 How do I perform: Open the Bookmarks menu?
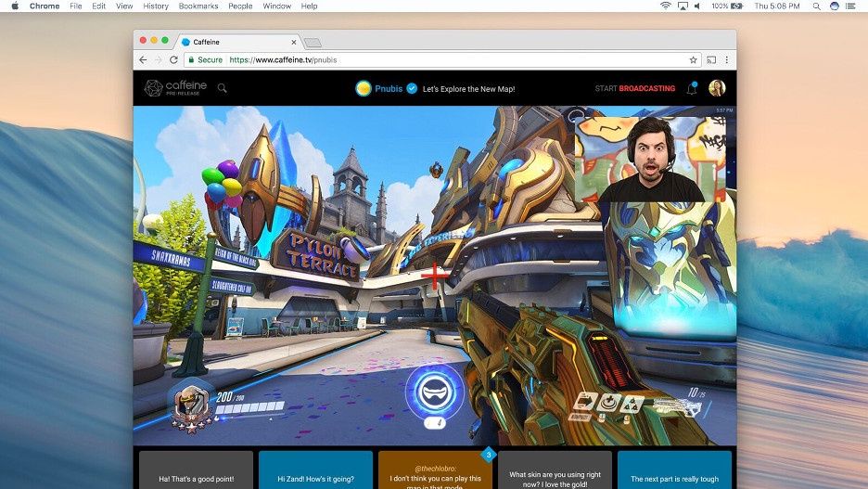(198, 6)
